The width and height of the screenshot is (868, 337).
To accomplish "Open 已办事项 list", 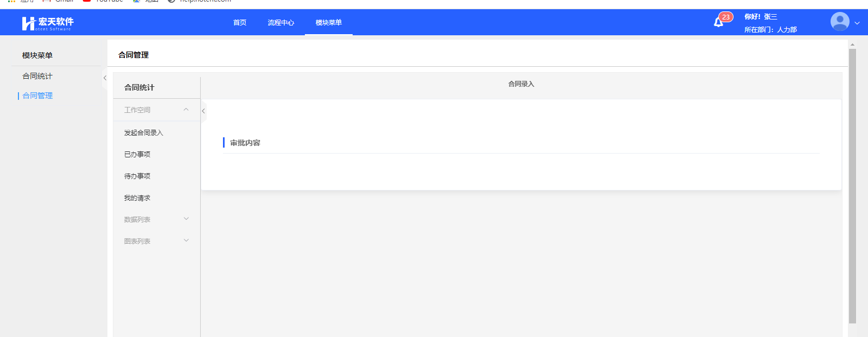I will point(137,154).
